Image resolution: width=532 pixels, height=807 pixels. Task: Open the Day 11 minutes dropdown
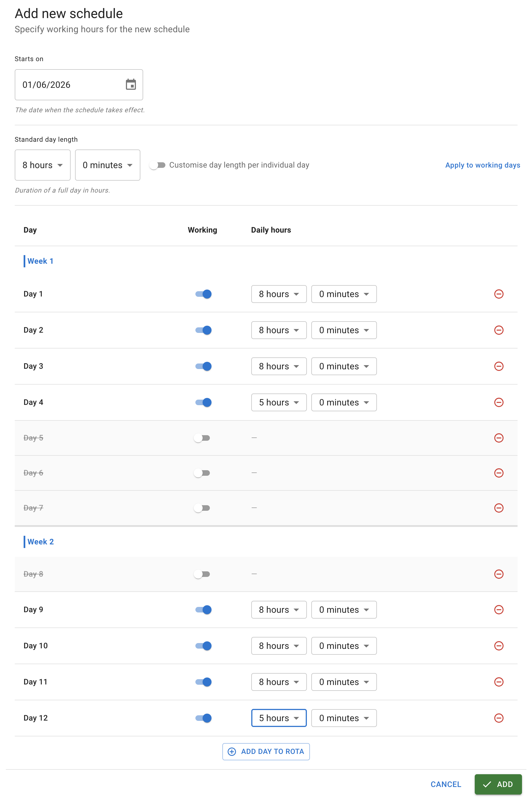click(344, 682)
